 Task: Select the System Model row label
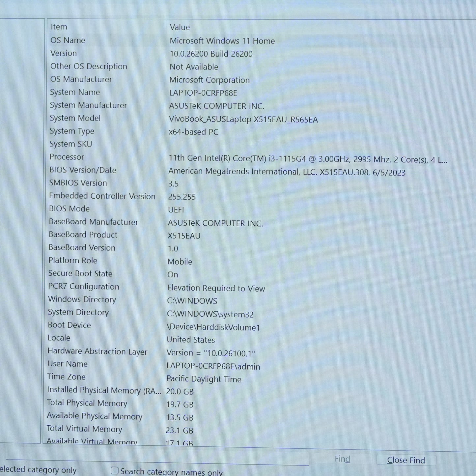pos(75,118)
